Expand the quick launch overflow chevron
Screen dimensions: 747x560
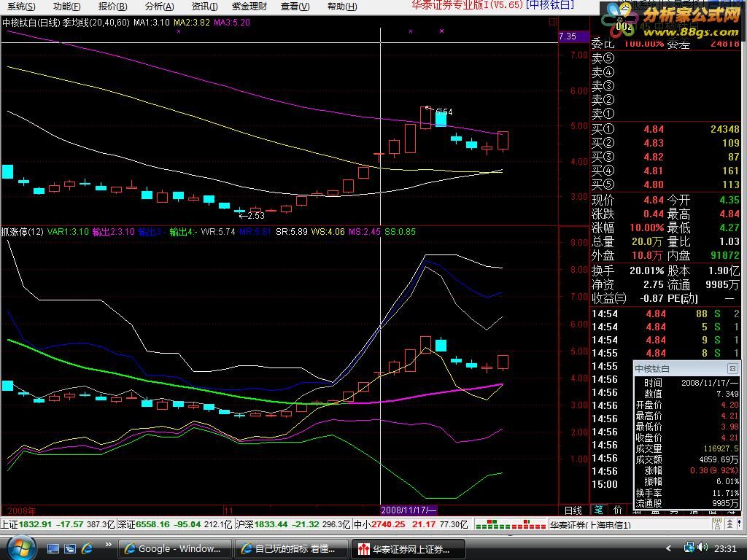tap(109, 545)
